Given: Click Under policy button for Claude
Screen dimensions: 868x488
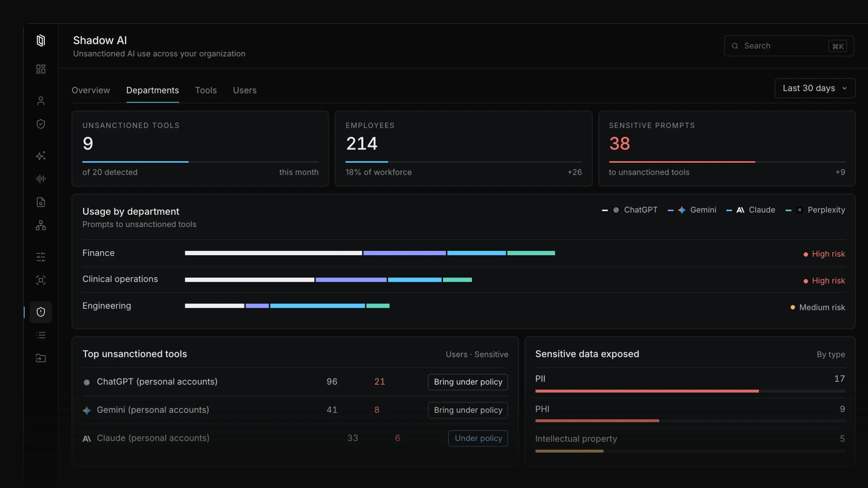Looking at the screenshot, I should [478, 438].
